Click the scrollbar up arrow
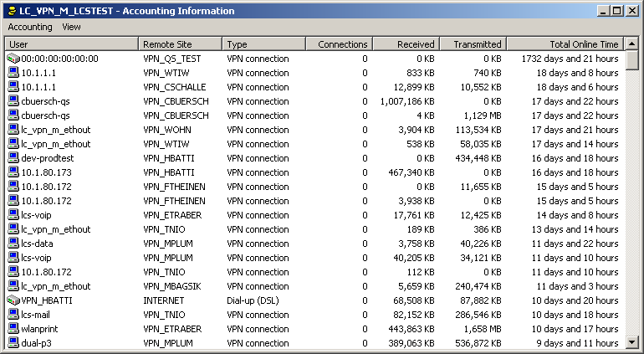Image resolution: width=644 pixels, height=354 pixels. tap(632, 44)
